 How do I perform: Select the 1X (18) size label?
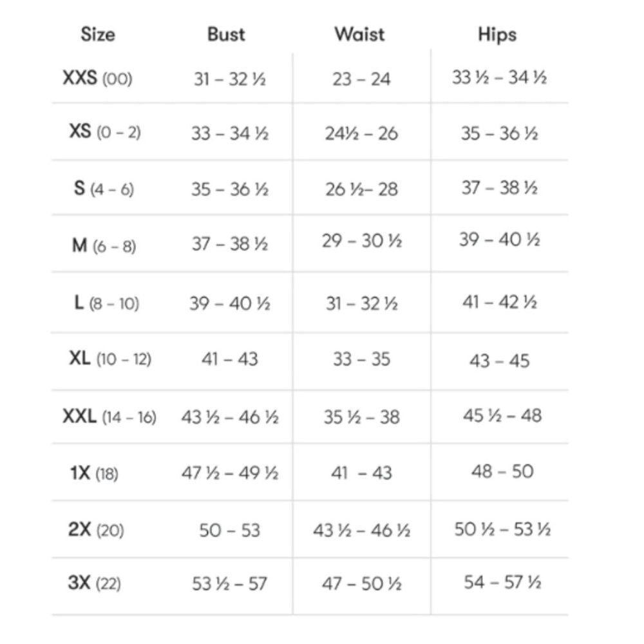pyautogui.click(x=95, y=473)
